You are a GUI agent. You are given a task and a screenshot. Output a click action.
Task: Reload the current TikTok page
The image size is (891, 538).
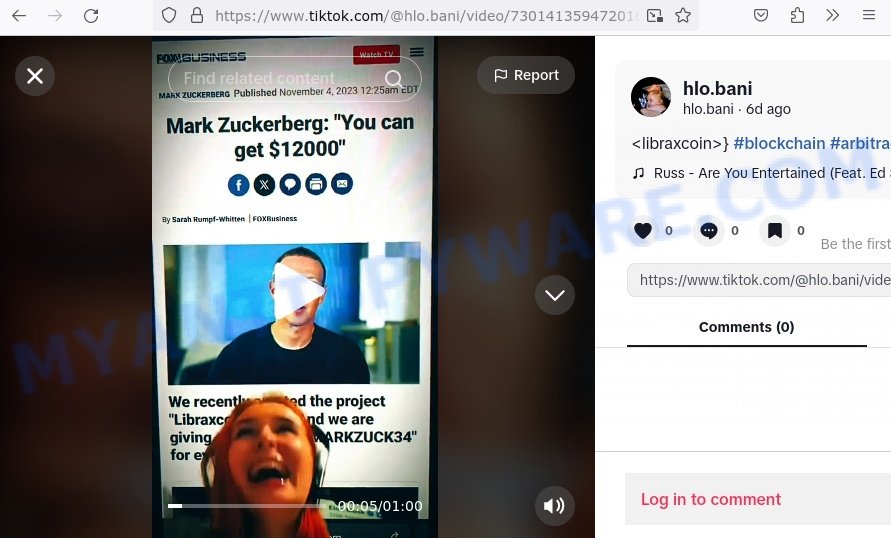[x=91, y=15]
